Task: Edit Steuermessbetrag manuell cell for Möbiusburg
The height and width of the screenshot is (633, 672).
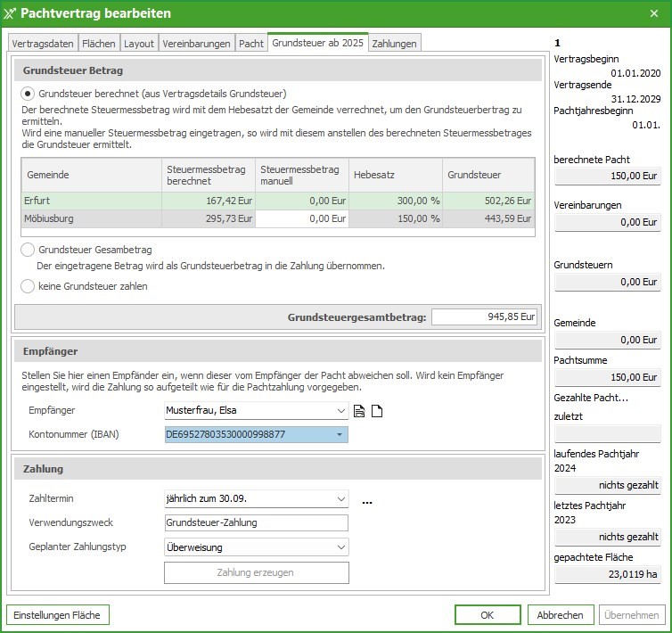Action: point(299,218)
